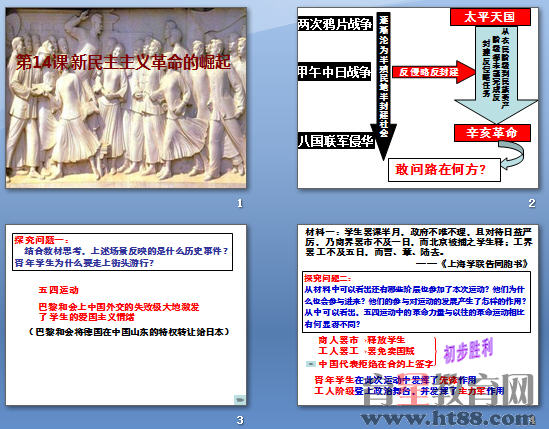Click the small action icon in slide 3's corner
Screen dimensions: 549x429
point(240,399)
